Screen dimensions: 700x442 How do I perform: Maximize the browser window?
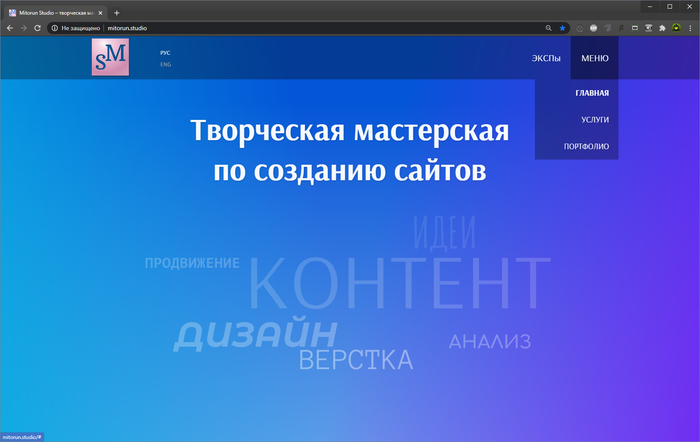coord(670,7)
